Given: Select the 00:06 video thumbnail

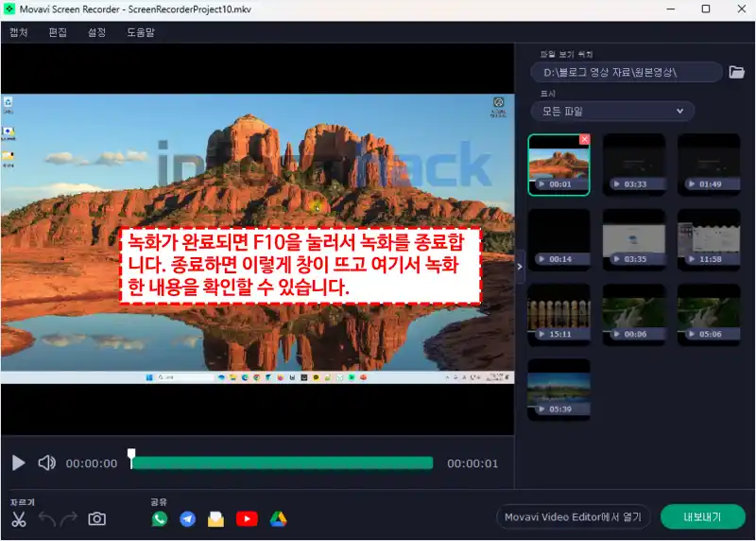Looking at the screenshot, I should coord(634,315).
